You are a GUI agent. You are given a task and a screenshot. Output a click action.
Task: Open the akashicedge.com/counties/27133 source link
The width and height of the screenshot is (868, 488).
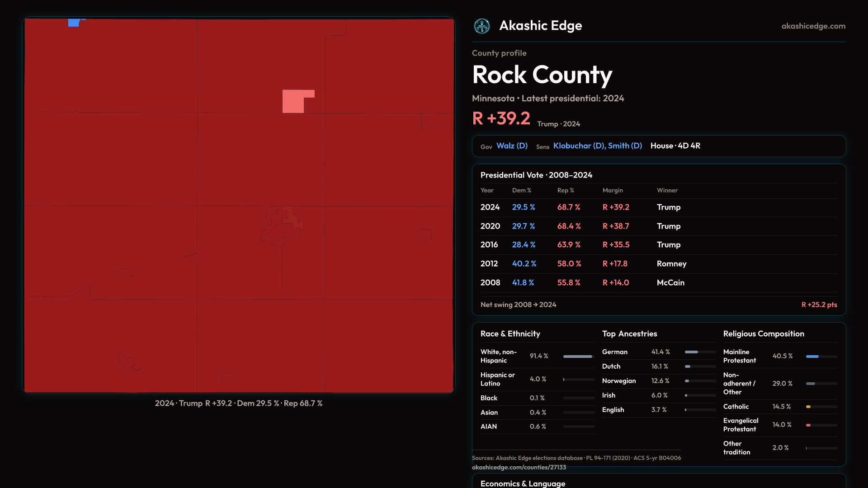[x=519, y=467]
